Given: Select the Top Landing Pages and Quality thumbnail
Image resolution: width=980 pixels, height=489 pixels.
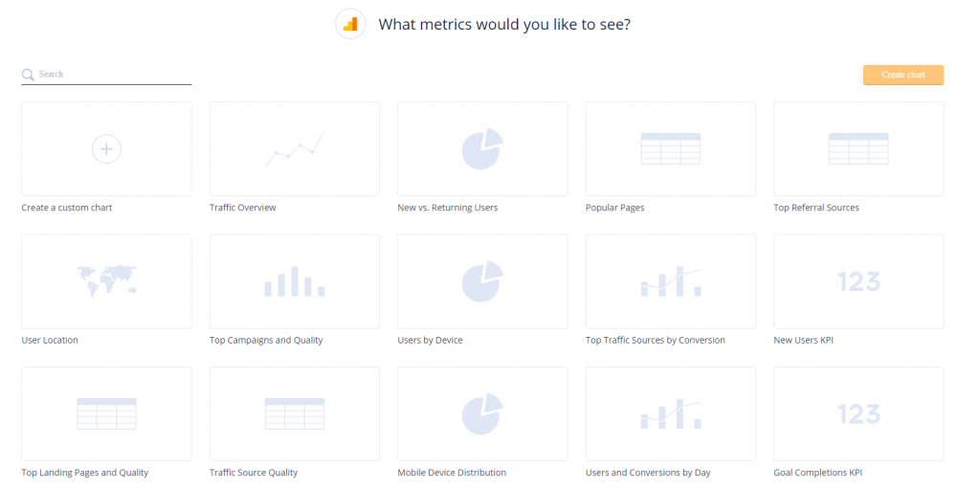Looking at the screenshot, I should 106,413.
